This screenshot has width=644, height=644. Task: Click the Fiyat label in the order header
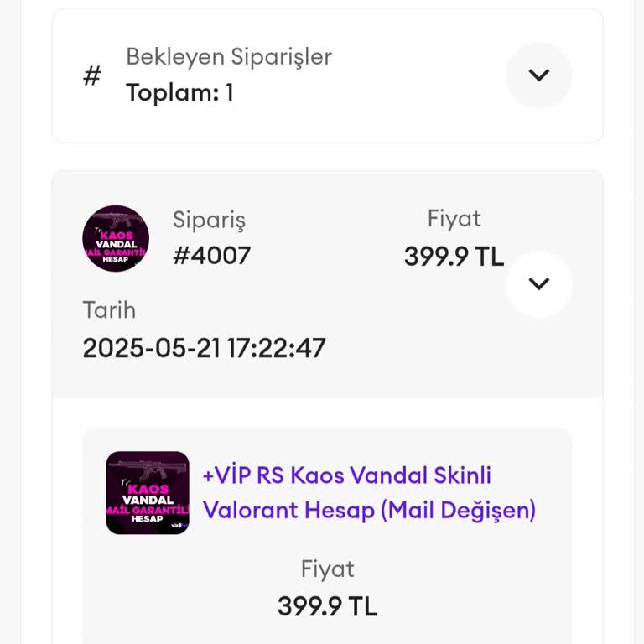[454, 219]
